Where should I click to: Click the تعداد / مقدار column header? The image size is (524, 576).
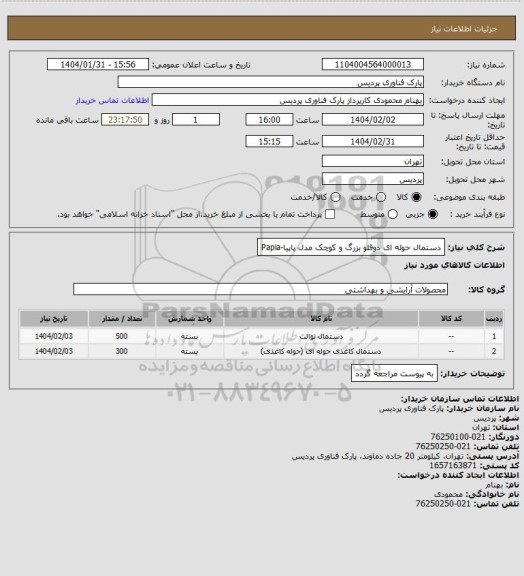[122, 319]
